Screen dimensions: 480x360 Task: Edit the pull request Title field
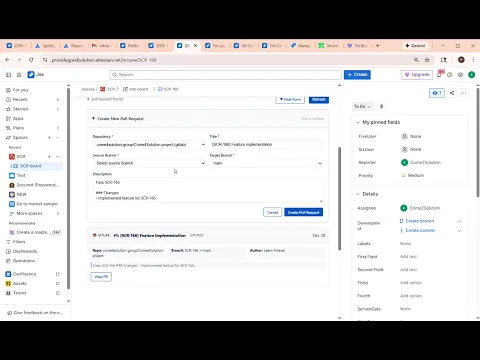coord(266,144)
